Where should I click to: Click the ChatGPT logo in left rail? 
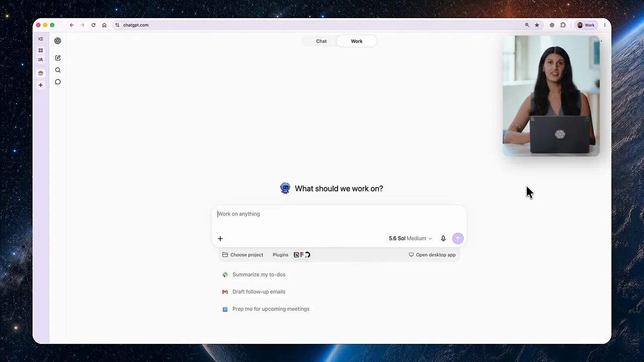pos(58,41)
